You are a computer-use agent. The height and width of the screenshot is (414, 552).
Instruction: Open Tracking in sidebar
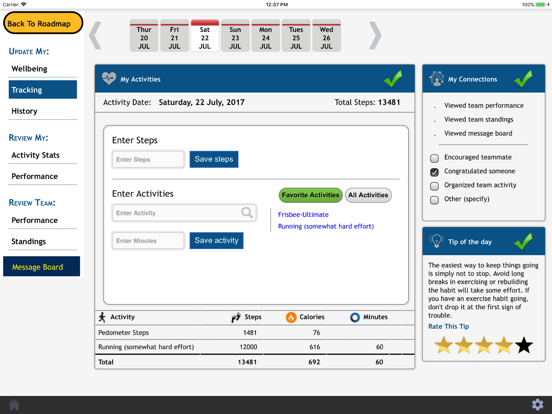click(x=43, y=90)
